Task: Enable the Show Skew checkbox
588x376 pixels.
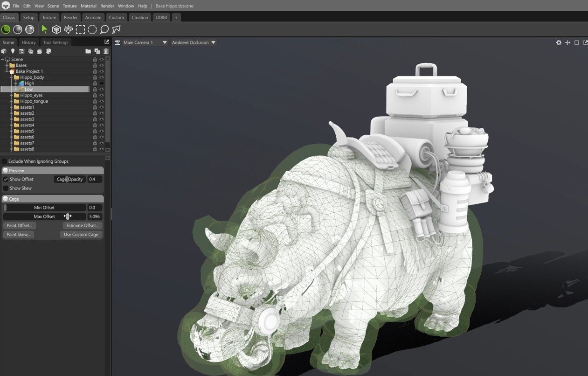Action: click(5, 188)
